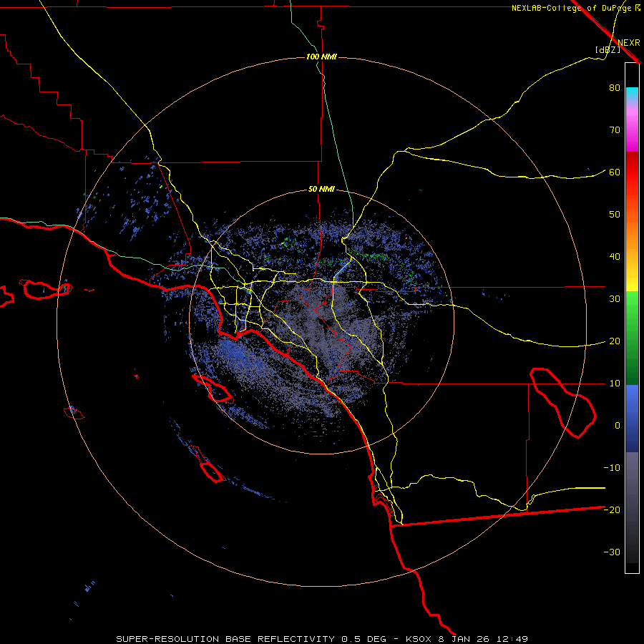Click the 10 value on the dBZ scale
644x644 pixels.
point(615,384)
